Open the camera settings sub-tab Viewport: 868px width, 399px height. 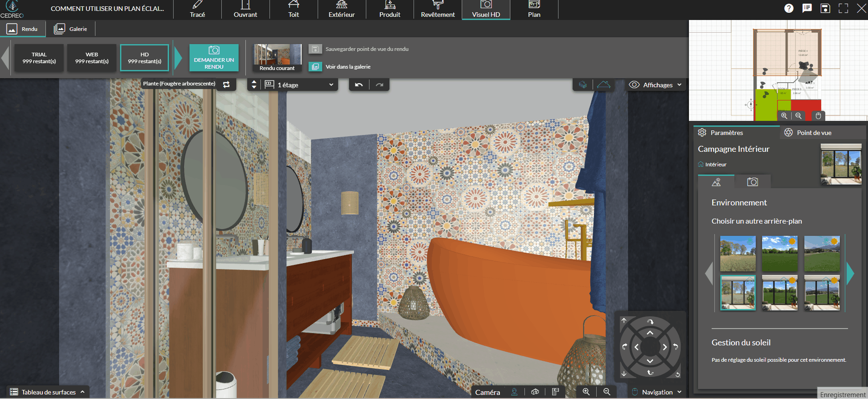(753, 182)
